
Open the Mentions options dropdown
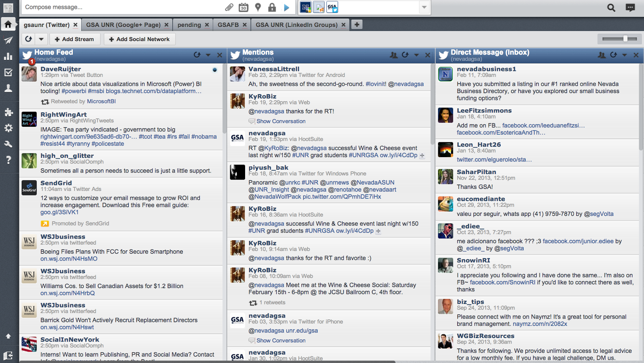click(x=416, y=55)
